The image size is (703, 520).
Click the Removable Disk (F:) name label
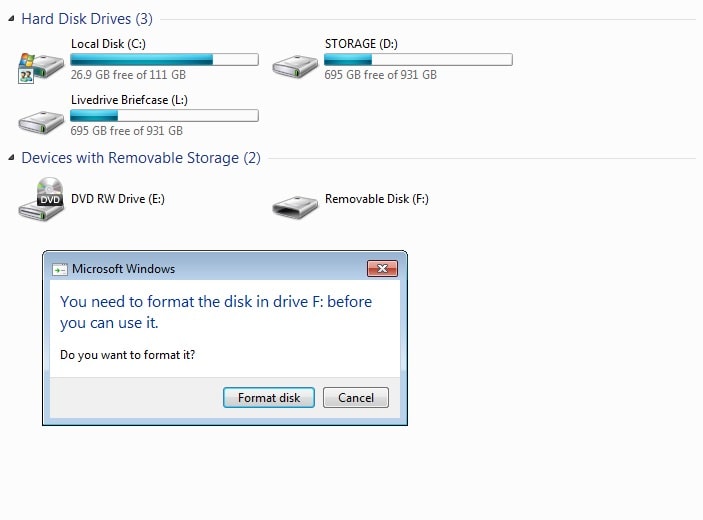click(377, 199)
